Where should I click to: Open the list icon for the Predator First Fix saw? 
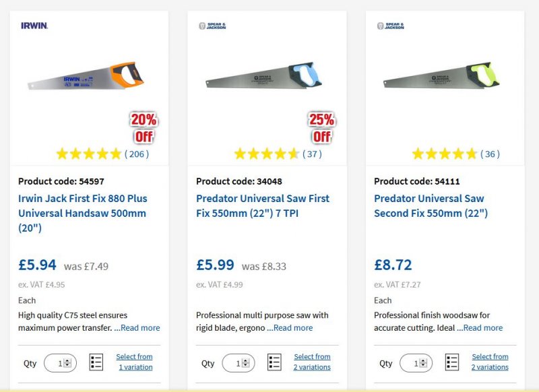[x=274, y=362]
